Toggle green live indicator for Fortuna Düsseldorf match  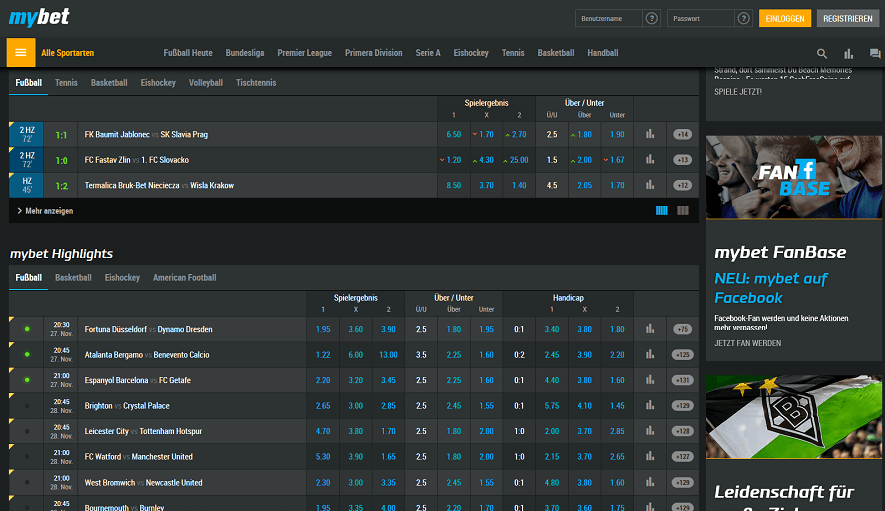[27, 329]
